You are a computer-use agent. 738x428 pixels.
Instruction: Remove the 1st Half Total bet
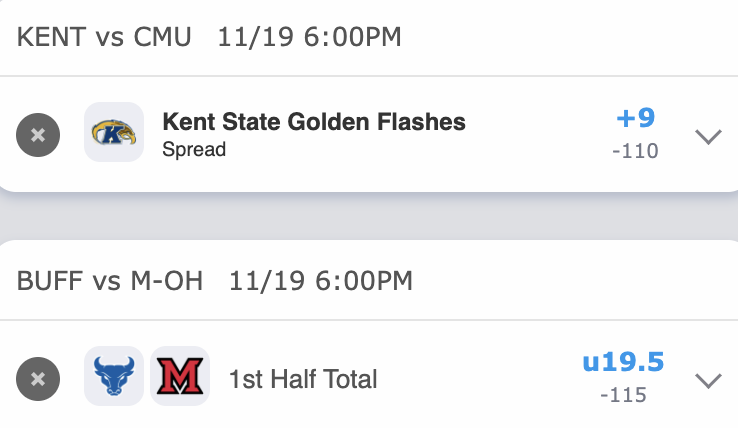point(38,379)
